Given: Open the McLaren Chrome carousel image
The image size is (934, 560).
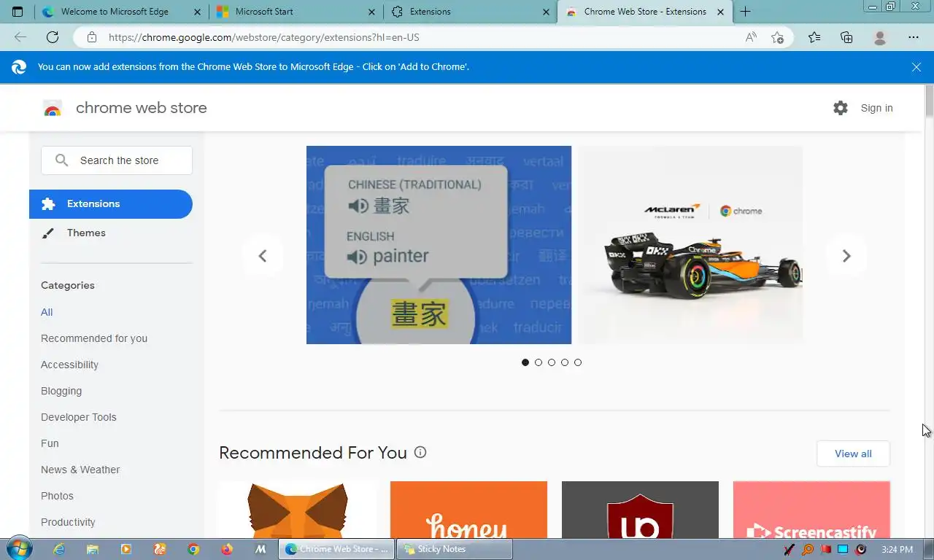Looking at the screenshot, I should (690, 245).
